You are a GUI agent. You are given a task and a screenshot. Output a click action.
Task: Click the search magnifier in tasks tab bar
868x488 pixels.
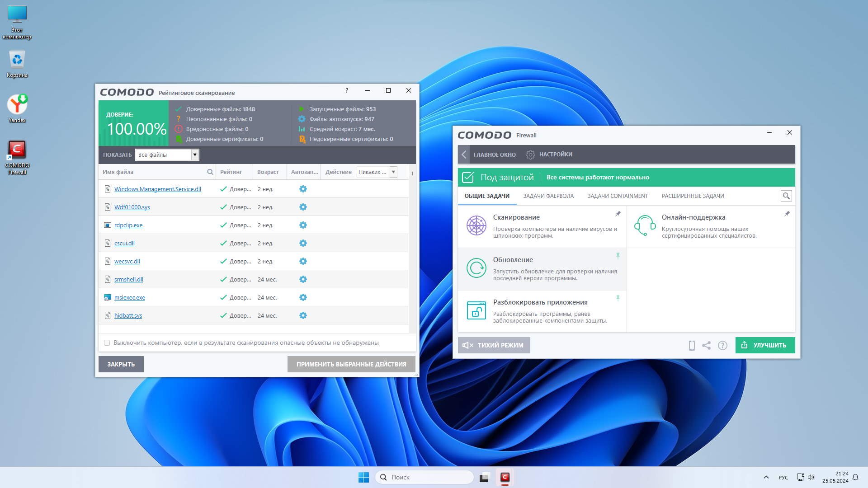click(x=786, y=196)
